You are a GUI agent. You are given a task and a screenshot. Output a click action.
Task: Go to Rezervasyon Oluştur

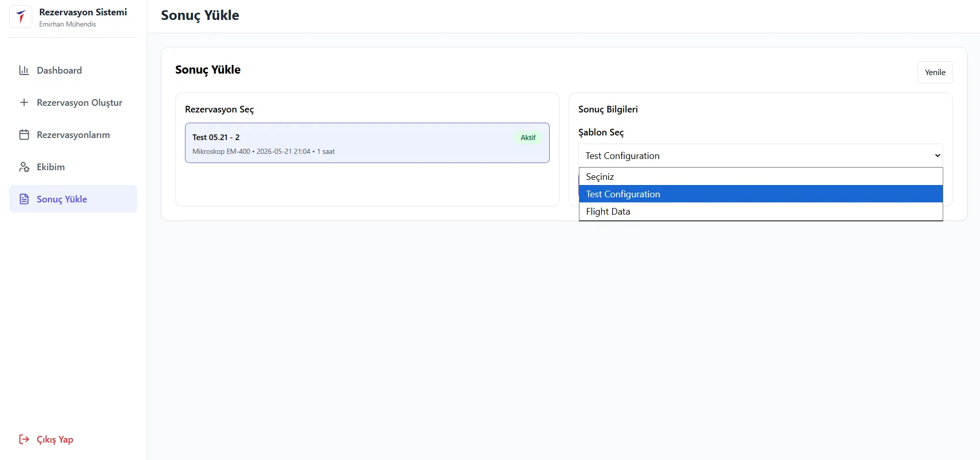click(73, 103)
